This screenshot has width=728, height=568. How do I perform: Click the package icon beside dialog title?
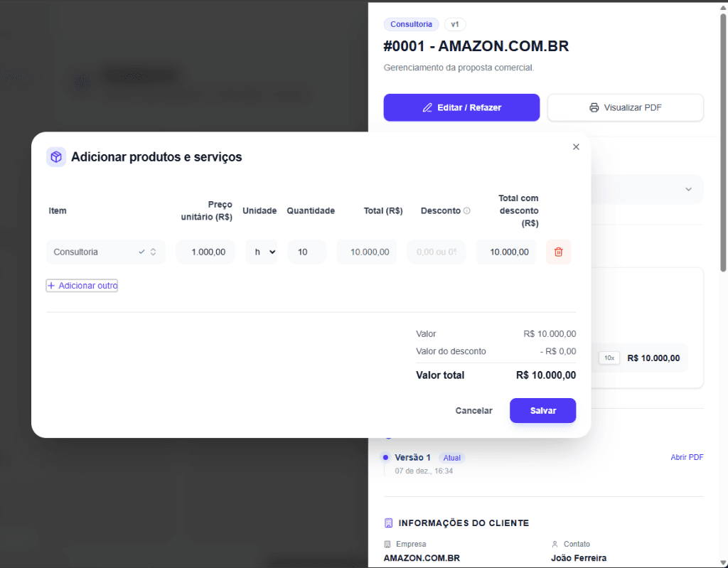[x=56, y=157]
